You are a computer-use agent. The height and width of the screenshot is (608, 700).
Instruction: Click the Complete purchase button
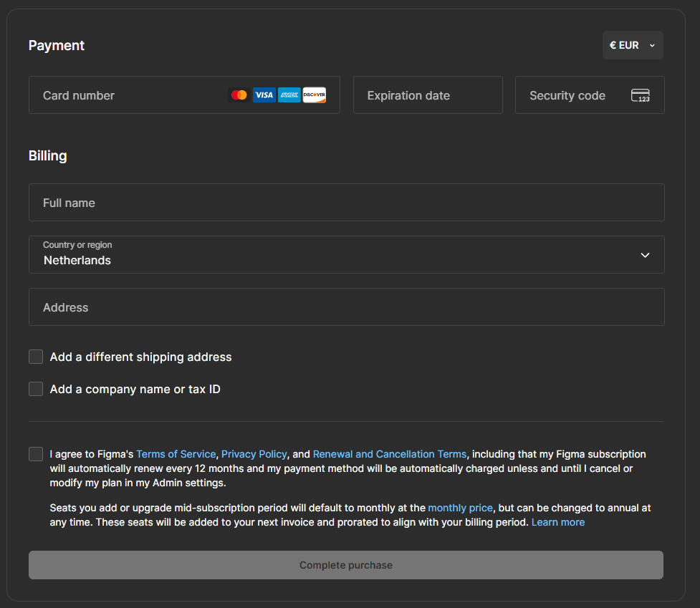[x=346, y=565]
